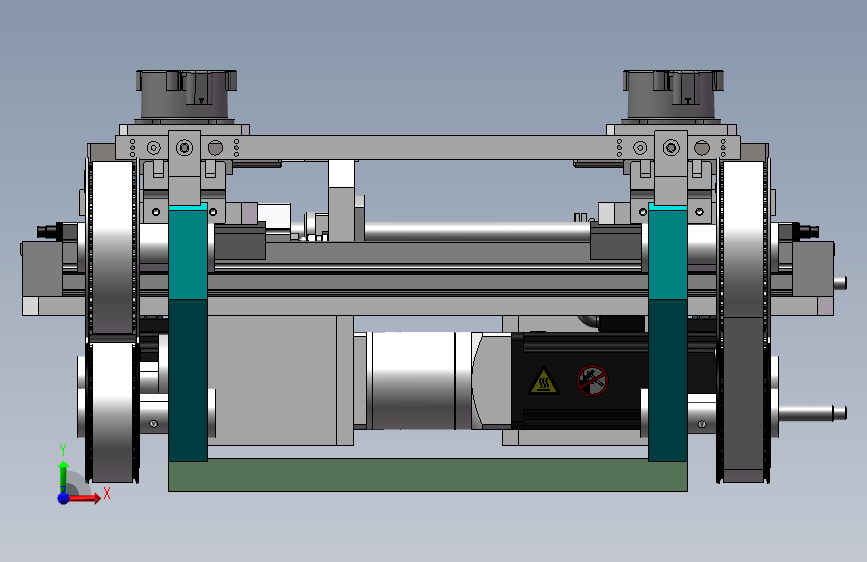Click the blue Z axis ball of the triad
Image resolution: width=867 pixels, height=562 pixels.
(64, 498)
